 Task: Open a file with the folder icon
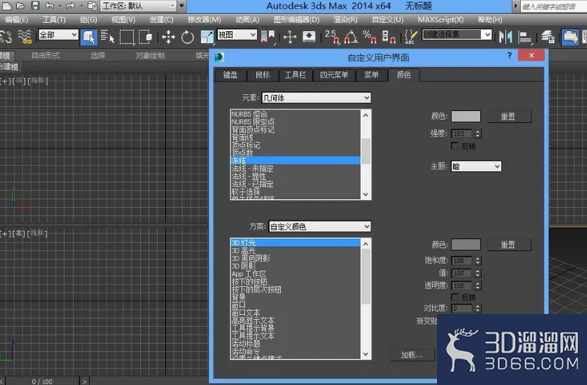click(x=21, y=6)
